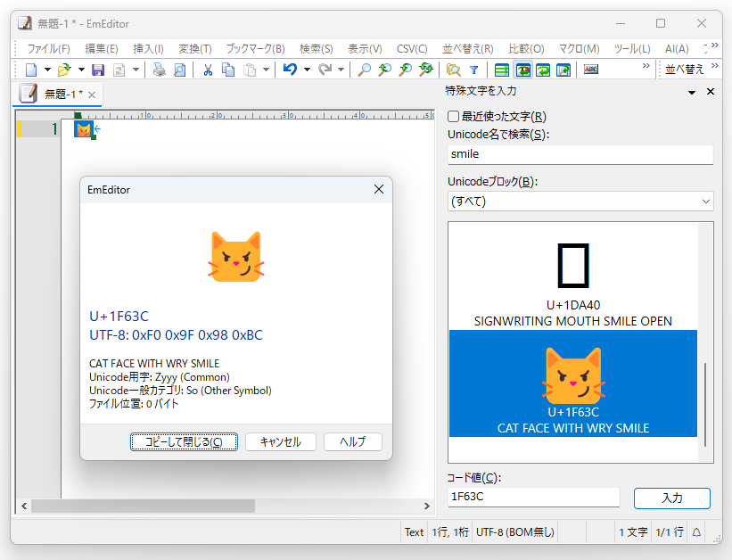Viewport: 732px width, 560px height.
Task: Open the 特殊文字を入力 panel menu arrow
Action: click(692, 93)
